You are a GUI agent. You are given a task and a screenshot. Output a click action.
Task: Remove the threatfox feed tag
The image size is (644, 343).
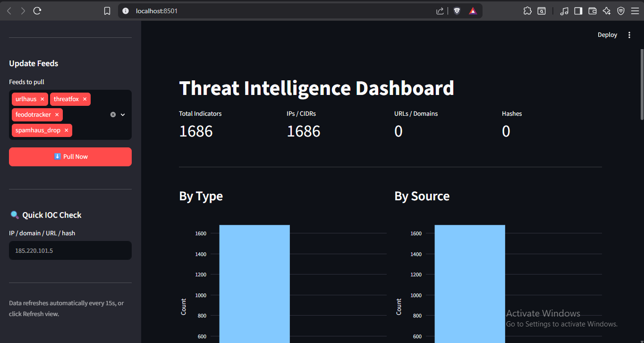click(x=85, y=99)
